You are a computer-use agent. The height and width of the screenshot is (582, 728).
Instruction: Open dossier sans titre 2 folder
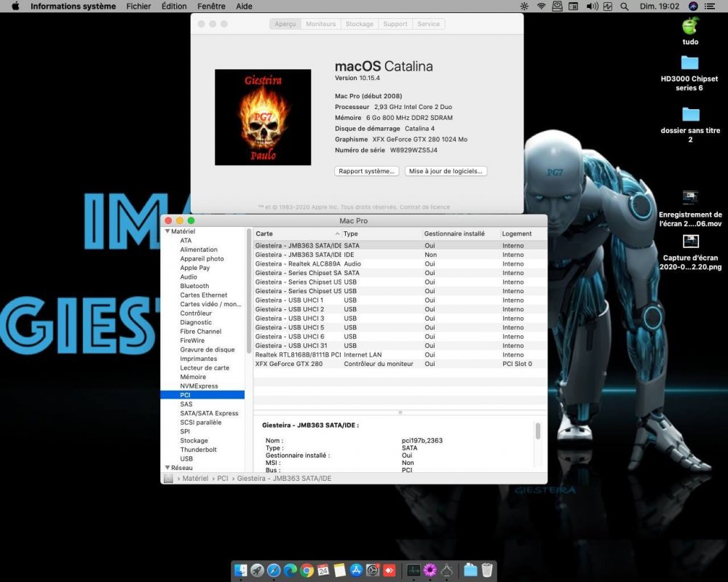[690, 124]
